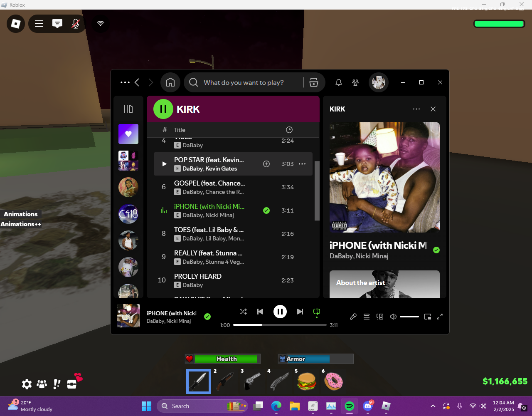The image size is (532, 416).
Task: Adjust the Spotify volume slider
Action: [409, 317]
